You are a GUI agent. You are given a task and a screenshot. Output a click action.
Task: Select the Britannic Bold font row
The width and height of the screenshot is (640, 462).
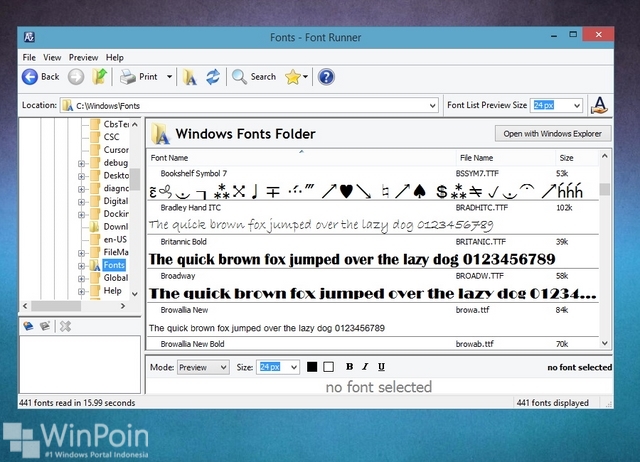tap(373, 251)
